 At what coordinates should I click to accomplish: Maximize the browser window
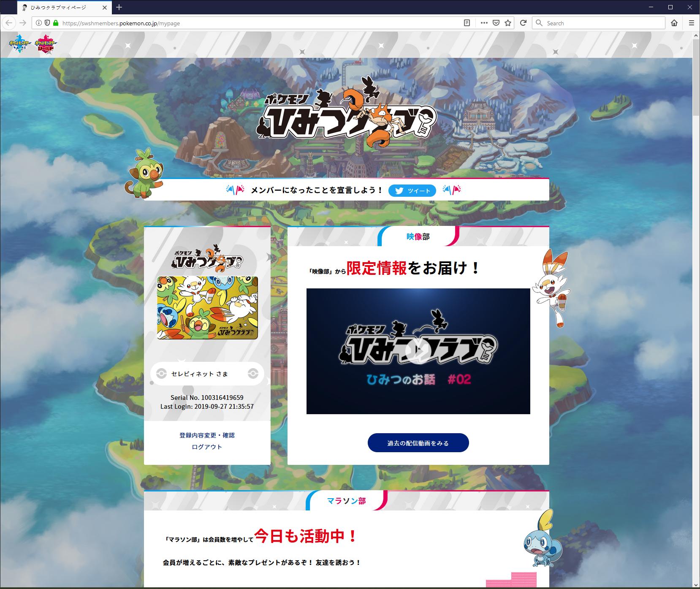coord(670,7)
